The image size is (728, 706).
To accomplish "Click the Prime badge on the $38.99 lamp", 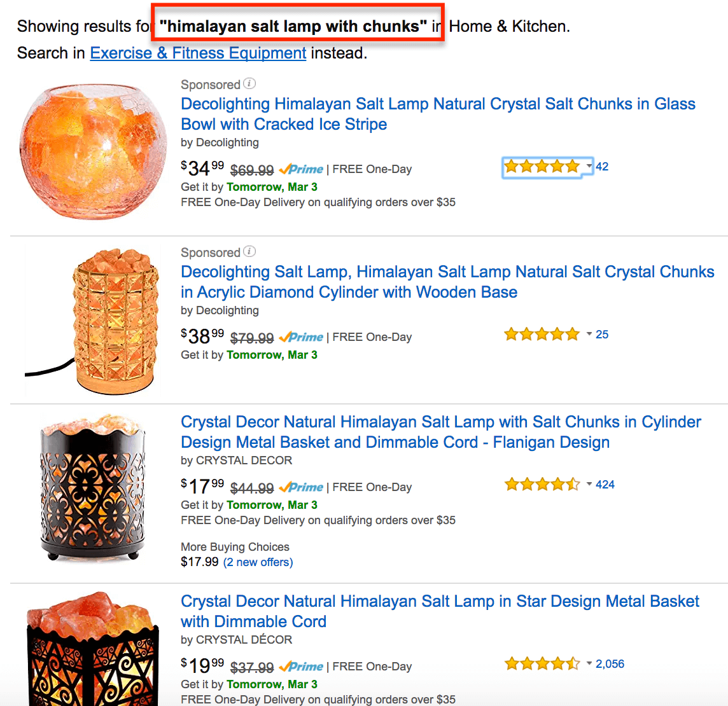I will tap(302, 337).
